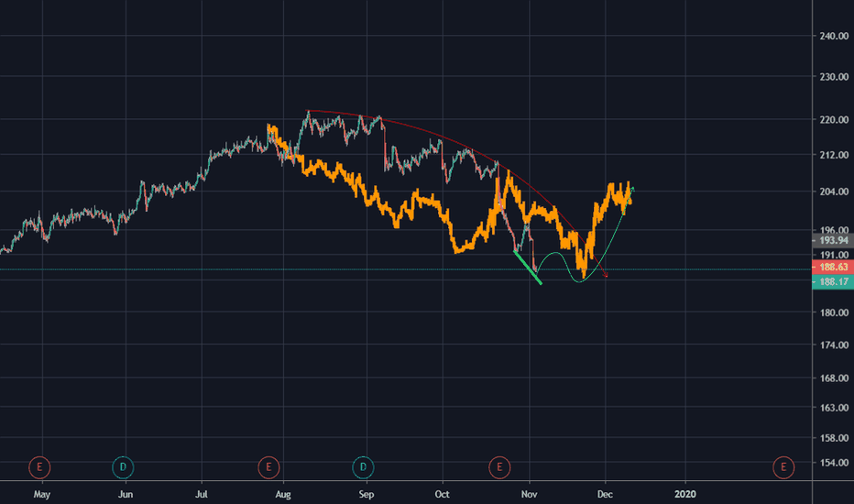Click the 220.00 price axis value
854x504 pixels.
[834, 119]
